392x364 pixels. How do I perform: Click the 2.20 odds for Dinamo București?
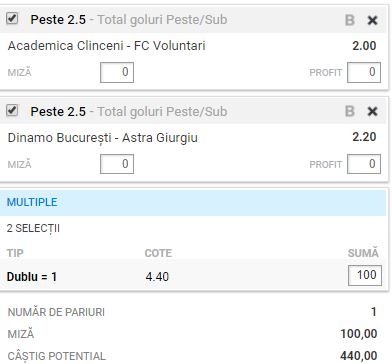pyautogui.click(x=364, y=137)
